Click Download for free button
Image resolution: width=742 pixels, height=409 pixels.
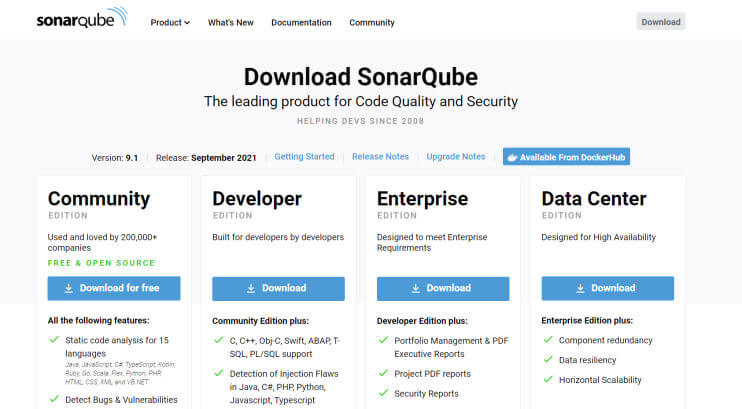[x=114, y=288]
